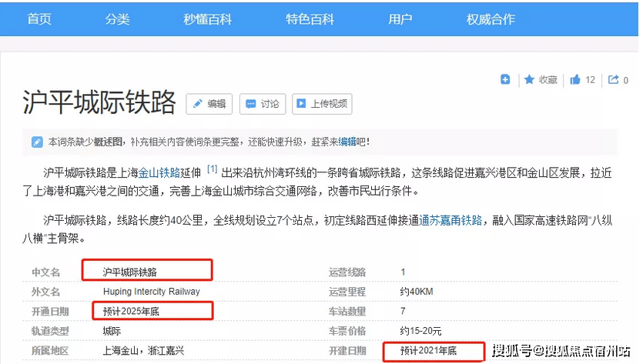The height and width of the screenshot is (364, 643).
Task: Open the 首页 navigation tab
Action: pos(39,19)
